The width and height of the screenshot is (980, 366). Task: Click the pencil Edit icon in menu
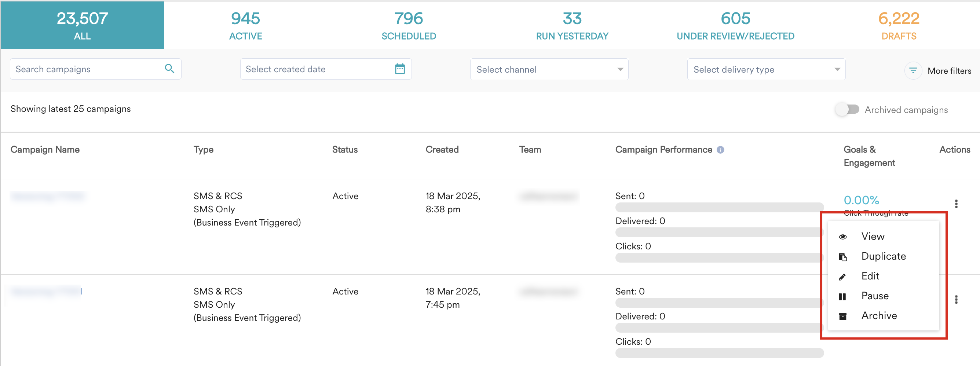coord(842,277)
